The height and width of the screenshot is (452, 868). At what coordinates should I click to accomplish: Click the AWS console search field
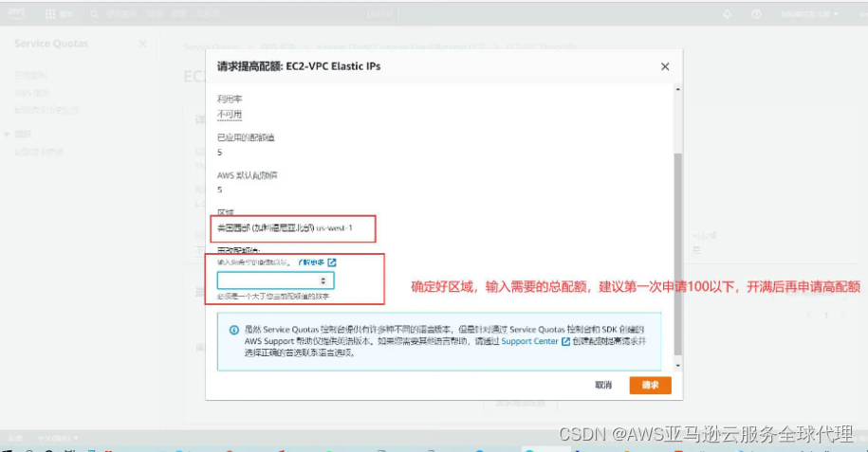point(241,14)
